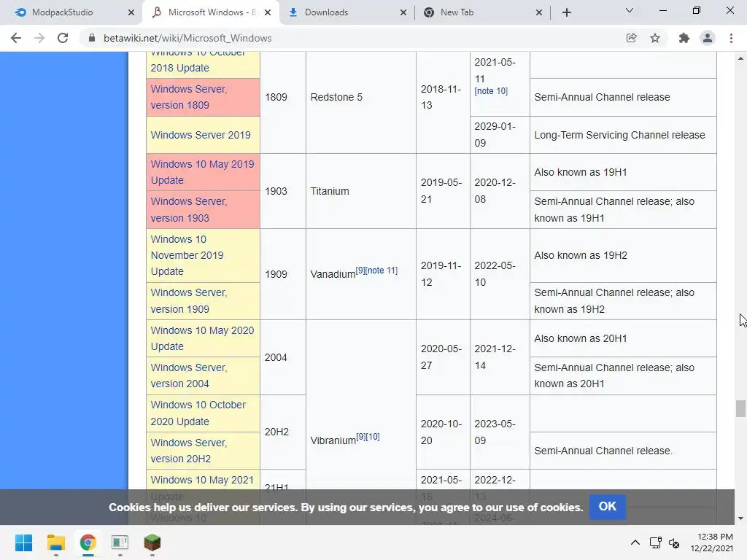
Task: Open Windows 10 October 2020 Update link
Action: pyautogui.click(x=198, y=413)
